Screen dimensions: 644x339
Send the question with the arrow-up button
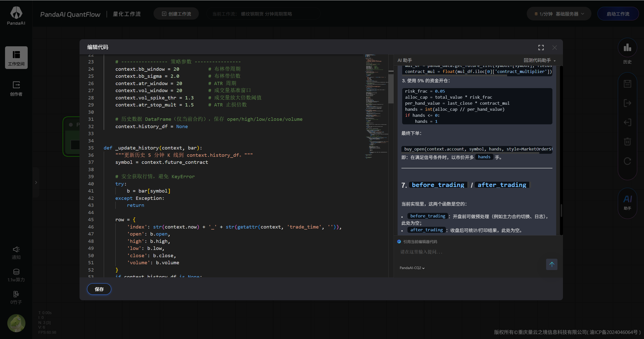point(551,264)
